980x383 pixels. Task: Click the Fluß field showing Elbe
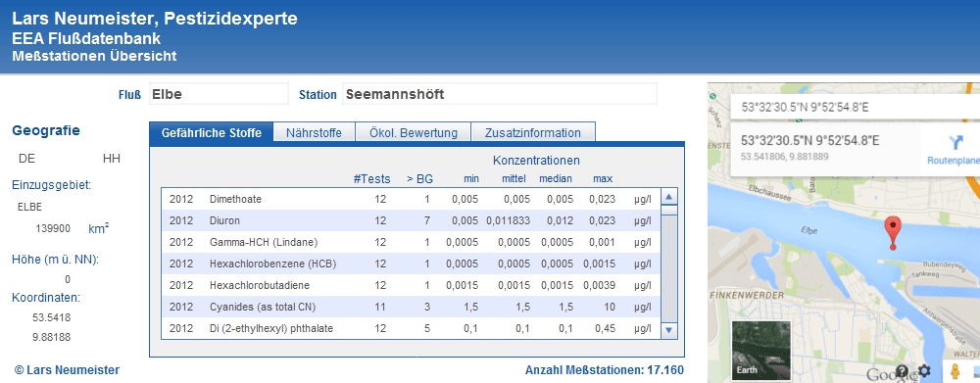(219, 94)
